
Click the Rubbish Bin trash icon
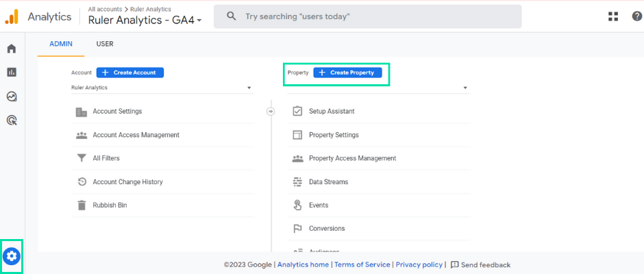[x=82, y=205]
